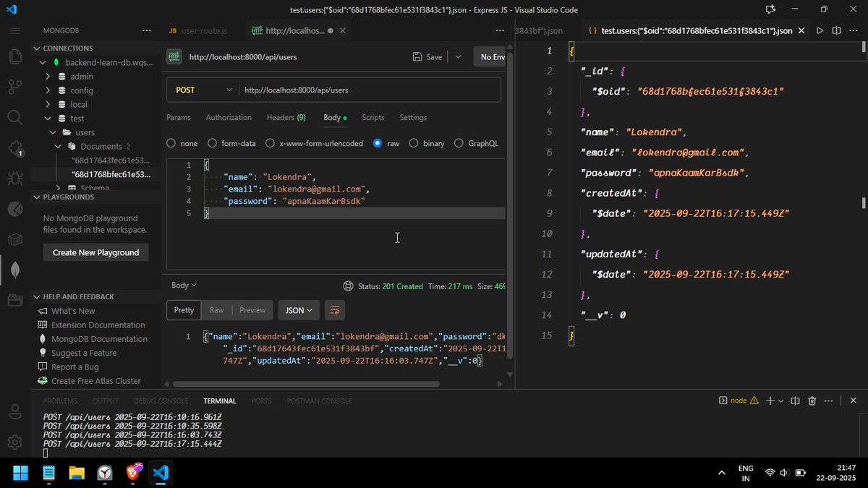Kill terminal with the trash icon
868x488 pixels.
coord(812,401)
